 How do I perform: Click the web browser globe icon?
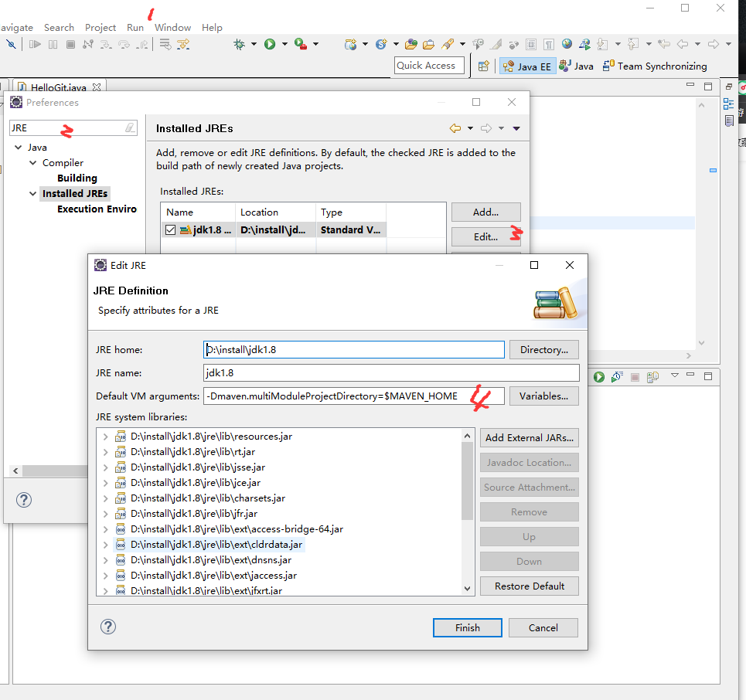[x=567, y=44]
